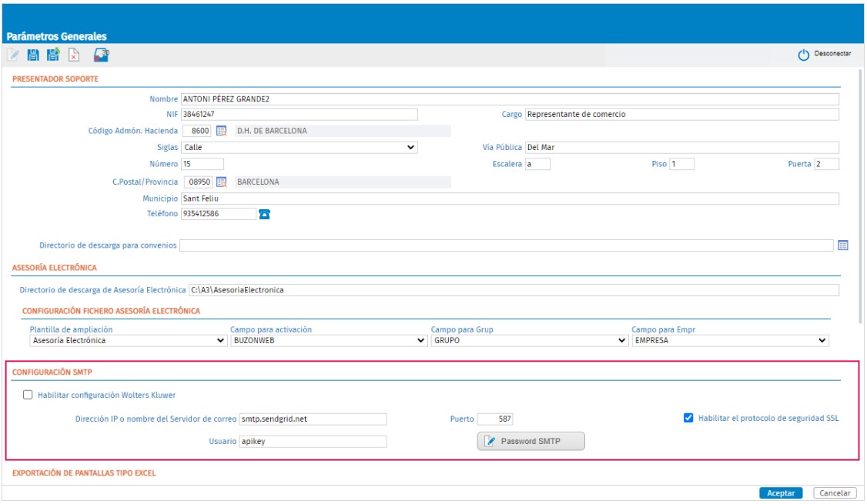
Task: Click Directorio de descarga para convenios field
Action: tap(507, 245)
